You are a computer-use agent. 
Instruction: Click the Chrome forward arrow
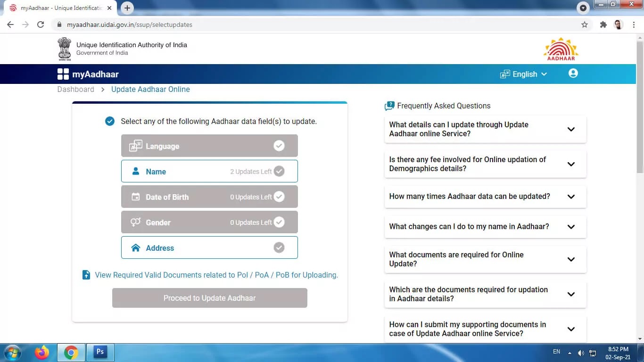click(x=25, y=25)
